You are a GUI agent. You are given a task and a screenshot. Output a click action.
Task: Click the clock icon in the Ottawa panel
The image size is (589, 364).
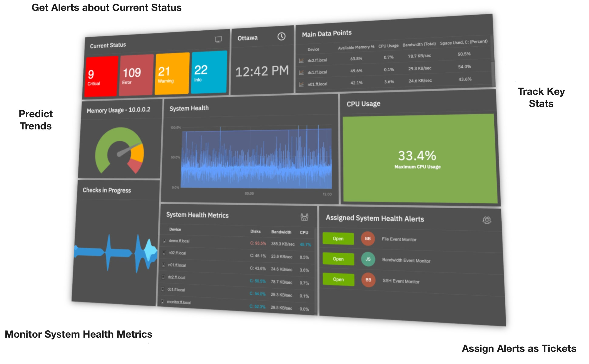[281, 36]
